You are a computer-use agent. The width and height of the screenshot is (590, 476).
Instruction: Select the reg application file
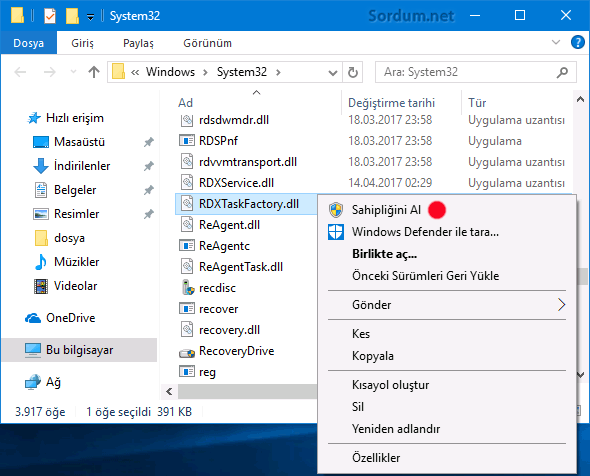[207, 372]
